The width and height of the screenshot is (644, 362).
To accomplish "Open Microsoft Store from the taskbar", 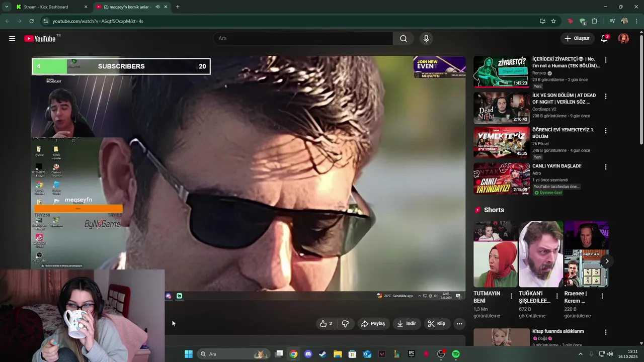I will click(x=352, y=354).
